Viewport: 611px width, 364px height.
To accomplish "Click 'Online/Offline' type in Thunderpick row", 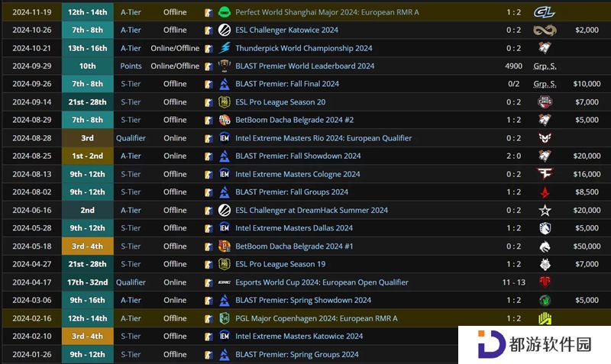I will click(175, 48).
